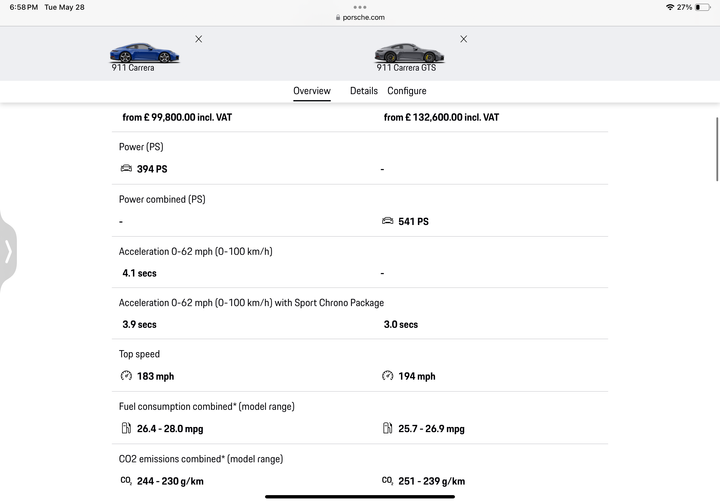This screenshot has height=503, width=720.
Task: Tap the battery indicator in status bar
Action: point(704,7)
